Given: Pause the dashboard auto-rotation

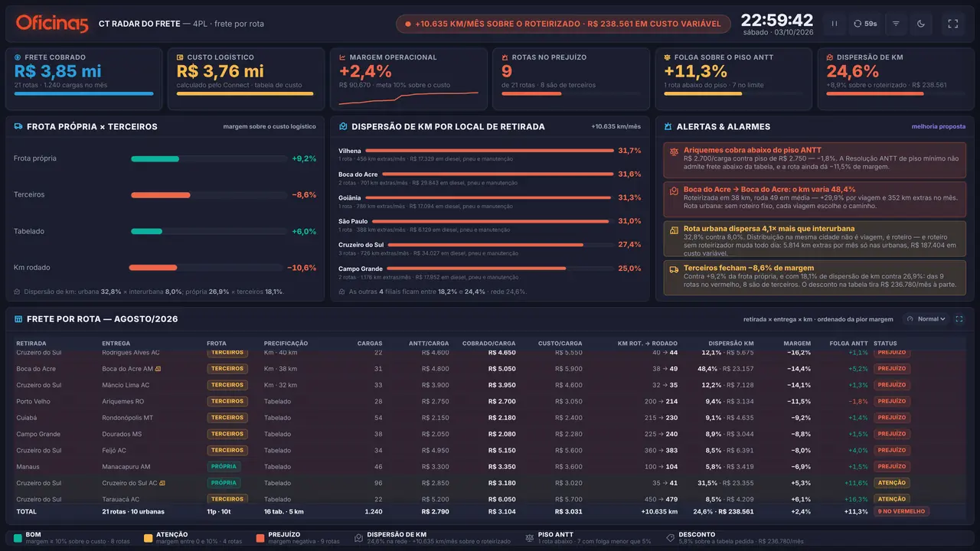Looking at the screenshot, I should (x=835, y=24).
